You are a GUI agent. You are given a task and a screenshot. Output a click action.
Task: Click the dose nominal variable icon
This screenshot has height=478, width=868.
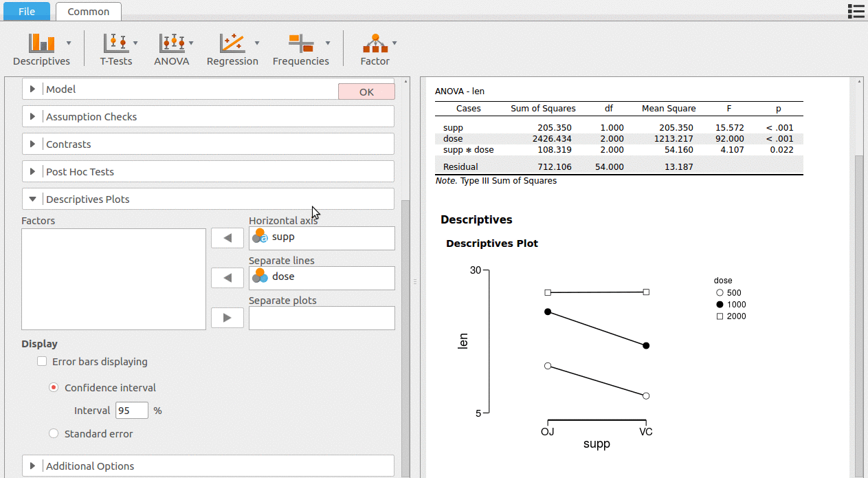pyautogui.click(x=260, y=276)
